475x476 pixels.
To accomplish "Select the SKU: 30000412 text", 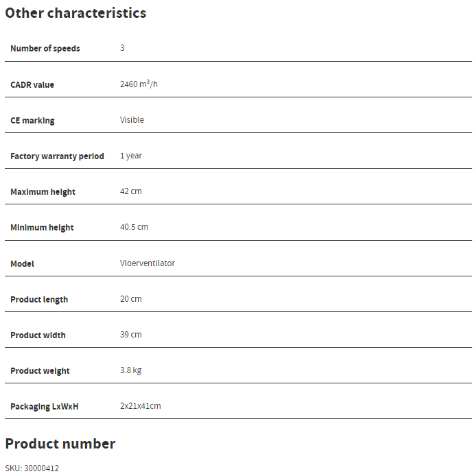I will 32,468.
